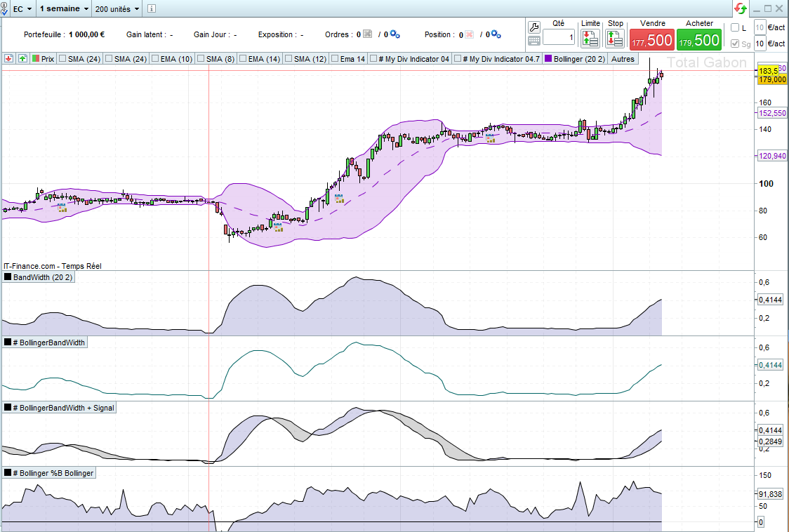Click the Prix red-green color swatch

pyautogui.click(x=36, y=59)
